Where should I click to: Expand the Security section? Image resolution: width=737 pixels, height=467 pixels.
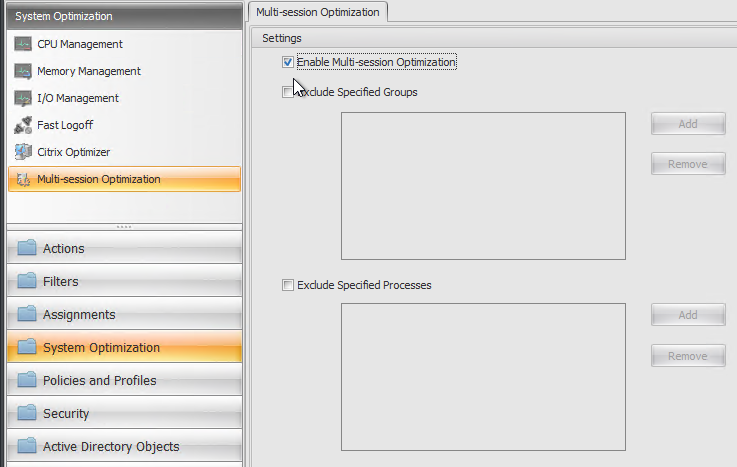pos(125,413)
